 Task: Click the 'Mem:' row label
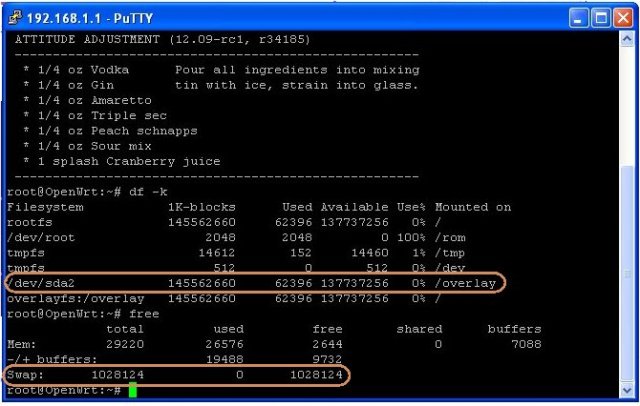23,345
